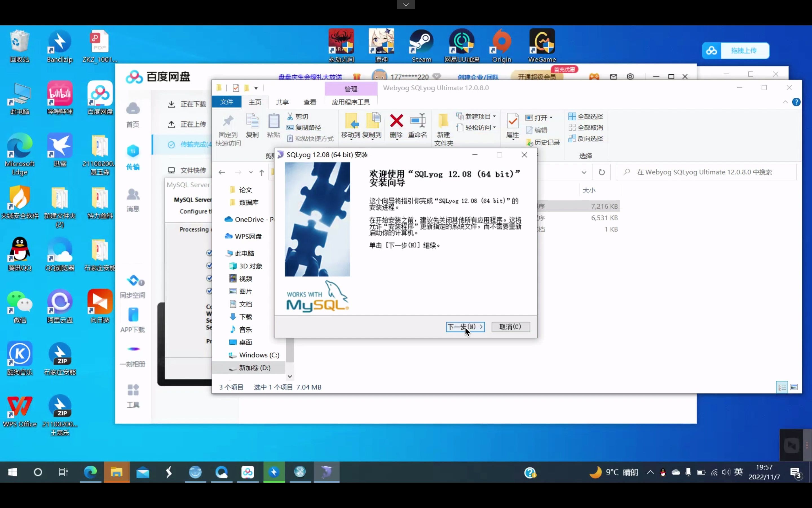The image size is (812, 508).
Task: Click navigation pane scrollbar down arrow
Action: click(x=290, y=376)
